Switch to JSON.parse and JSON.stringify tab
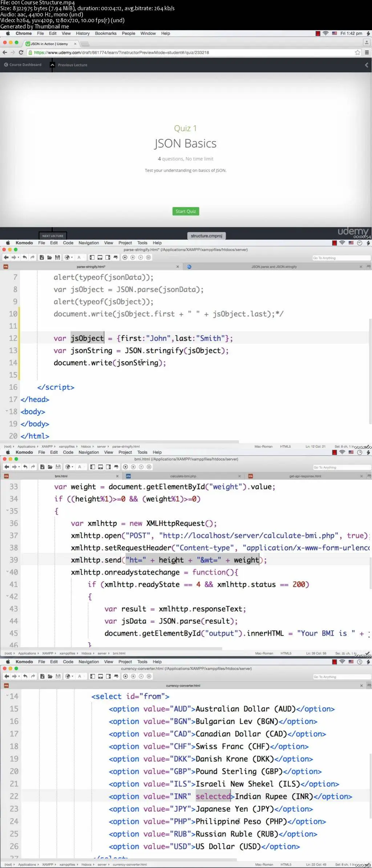 [x=274, y=267]
